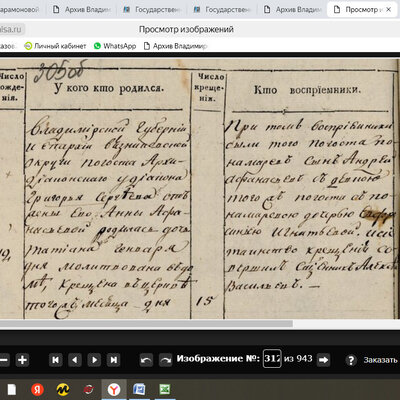Open Личный кабинет bookmark
The height and width of the screenshot is (400, 400).
coord(55,46)
